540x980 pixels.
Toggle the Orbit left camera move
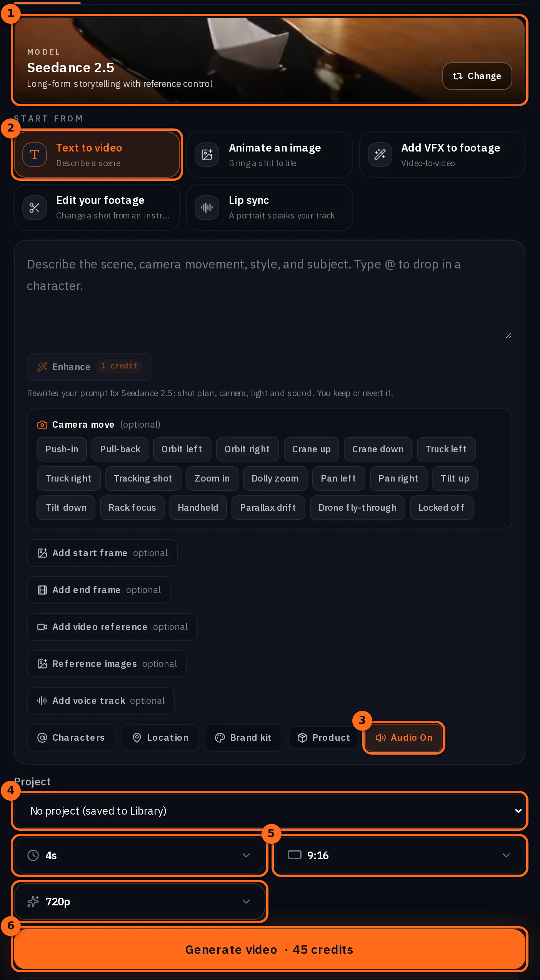[x=182, y=449]
